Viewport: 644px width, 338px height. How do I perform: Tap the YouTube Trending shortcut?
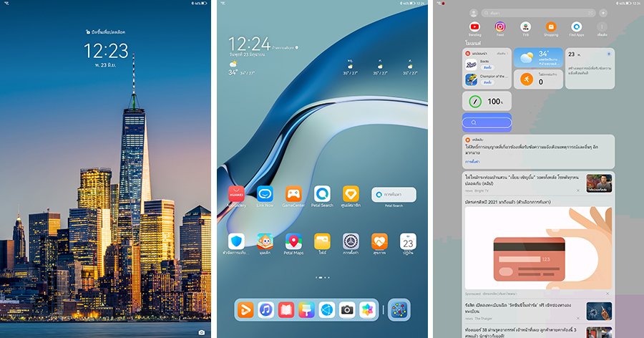[x=474, y=27]
